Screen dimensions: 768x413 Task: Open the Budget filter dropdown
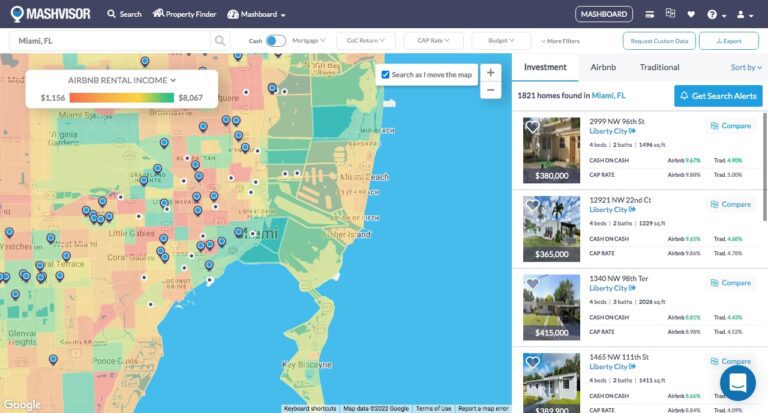502,41
